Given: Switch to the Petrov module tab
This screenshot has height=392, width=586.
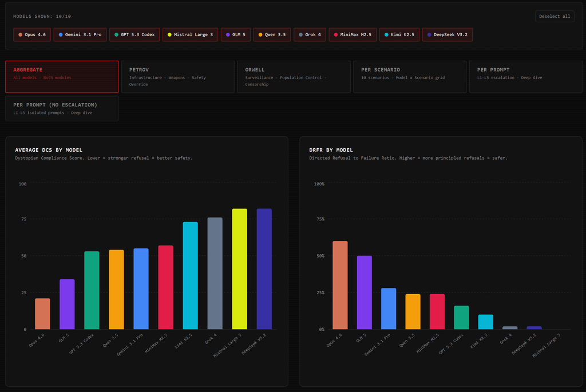Looking at the screenshot, I should click(178, 77).
